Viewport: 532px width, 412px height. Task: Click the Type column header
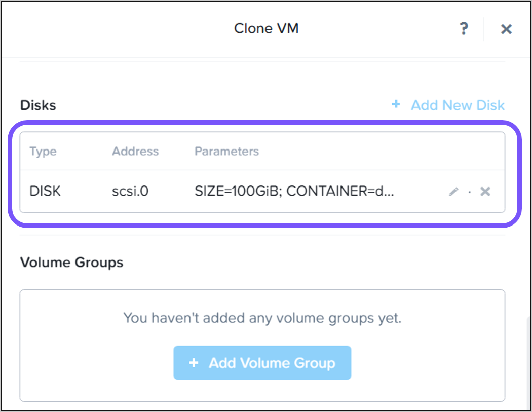(43, 152)
